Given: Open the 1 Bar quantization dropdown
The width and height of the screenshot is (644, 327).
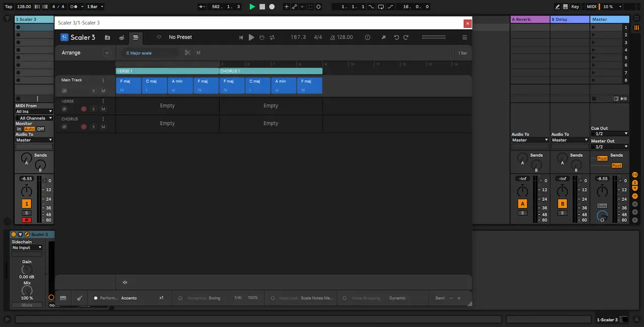Looking at the screenshot, I should coord(95,7).
